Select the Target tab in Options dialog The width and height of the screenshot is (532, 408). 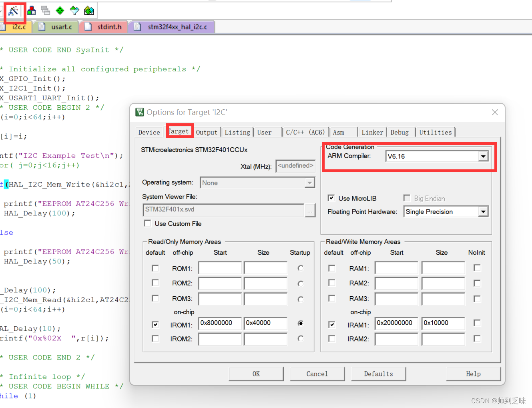[179, 131]
